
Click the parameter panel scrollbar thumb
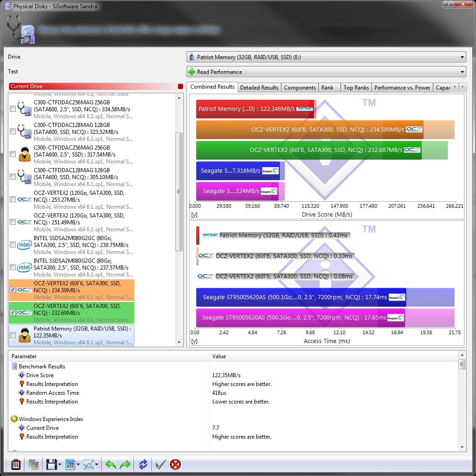(x=462, y=364)
